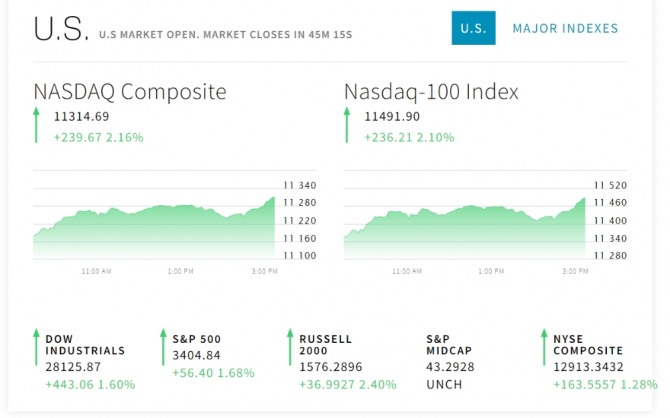Open the NASDAQ Composite heading link
This screenshot has width=670, height=418.
coord(130,92)
